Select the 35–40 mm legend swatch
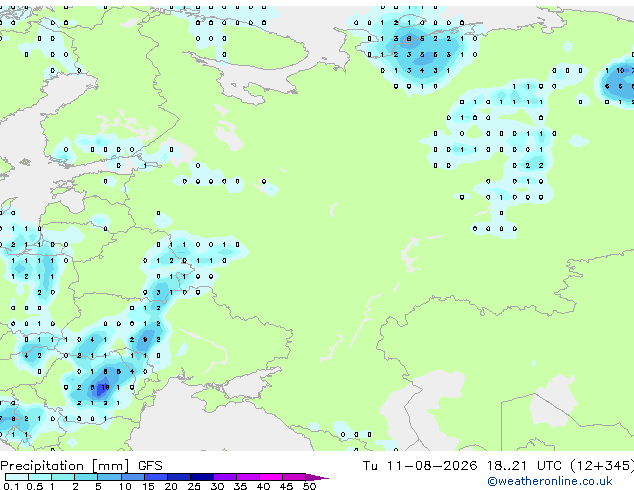 pos(247,477)
